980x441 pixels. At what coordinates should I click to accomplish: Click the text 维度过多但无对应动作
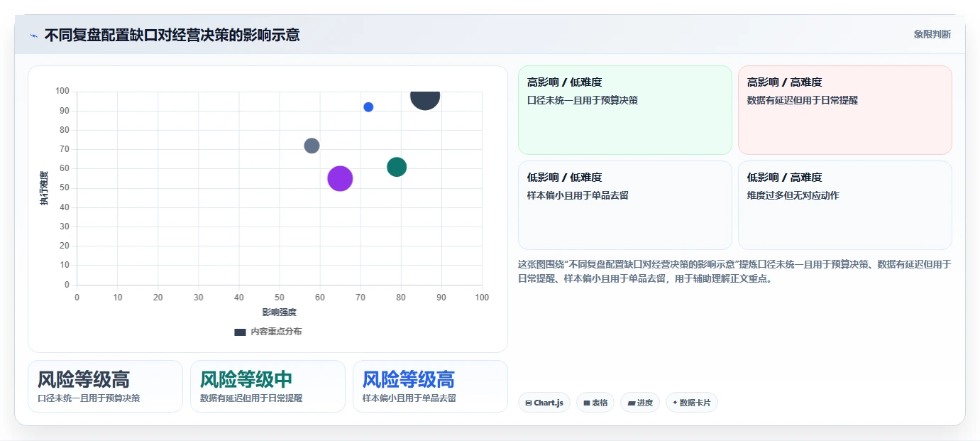pos(793,195)
